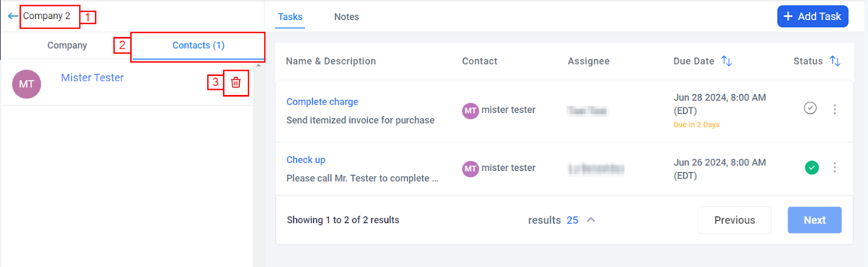Image resolution: width=868 pixels, height=267 pixels.
Task: Go to the Previous results page
Action: (x=734, y=220)
